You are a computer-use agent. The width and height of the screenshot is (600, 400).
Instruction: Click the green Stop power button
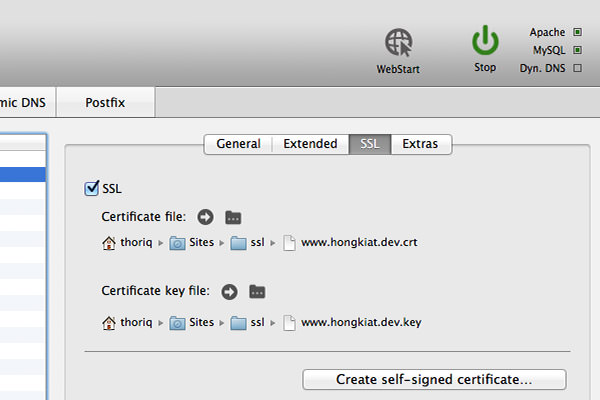click(x=485, y=40)
